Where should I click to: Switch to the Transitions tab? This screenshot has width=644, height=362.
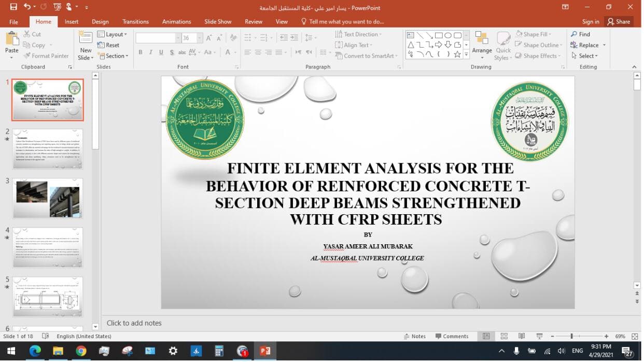pyautogui.click(x=135, y=22)
